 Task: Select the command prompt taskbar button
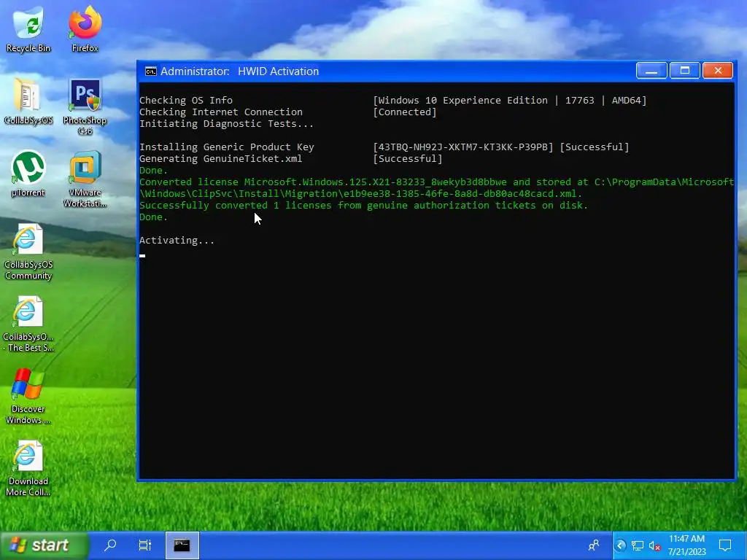[182, 545]
